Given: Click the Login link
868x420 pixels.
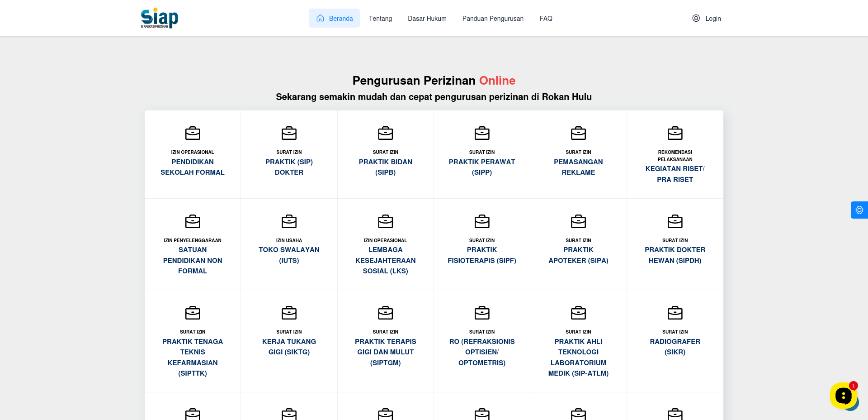Looking at the screenshot, I should (x=713, y=19).
